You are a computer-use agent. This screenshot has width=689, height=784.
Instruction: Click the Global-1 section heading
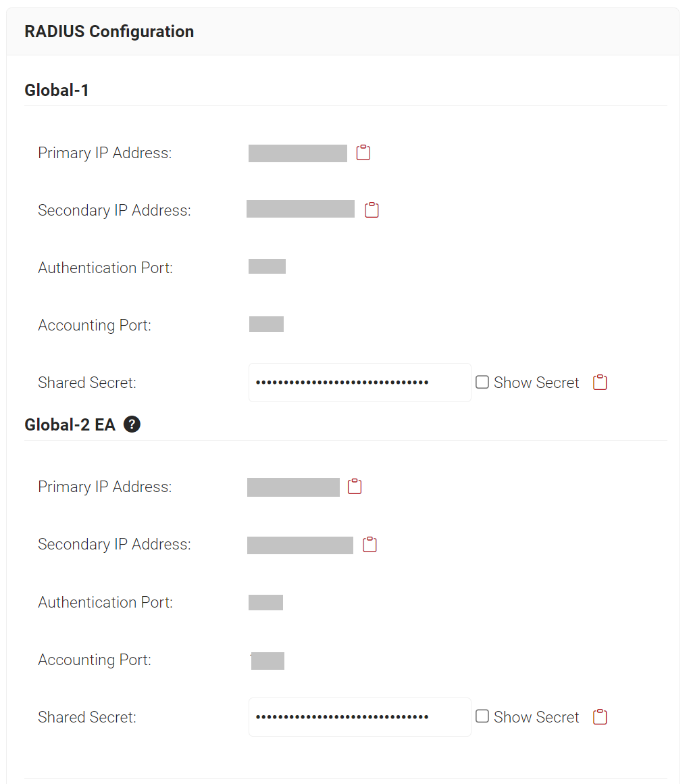(57, 90)
